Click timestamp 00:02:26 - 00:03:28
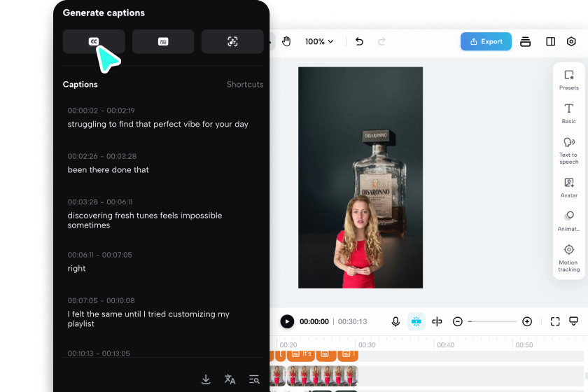The width and height of the screenshot is (588, 392). click(x=102, y=156)
